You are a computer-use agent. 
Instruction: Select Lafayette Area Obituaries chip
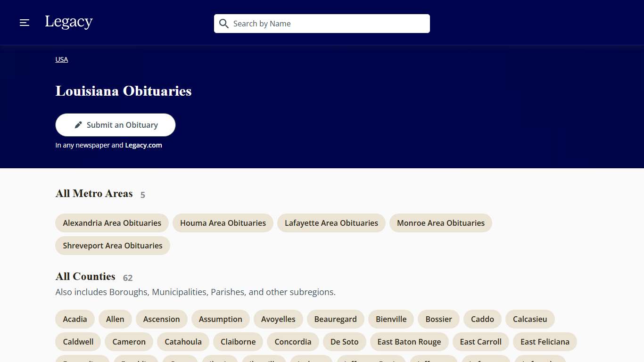click(331, 223)
